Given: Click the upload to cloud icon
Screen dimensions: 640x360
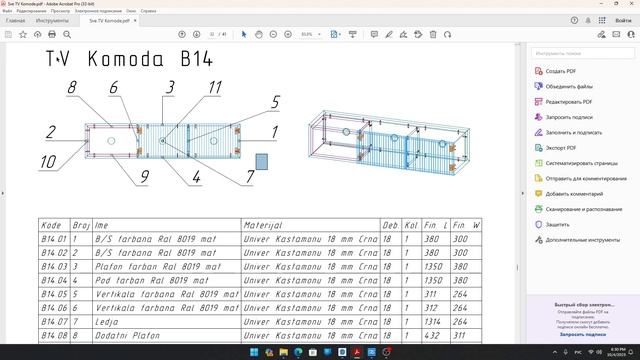Looking at the screenshot, I should [38, 35].
